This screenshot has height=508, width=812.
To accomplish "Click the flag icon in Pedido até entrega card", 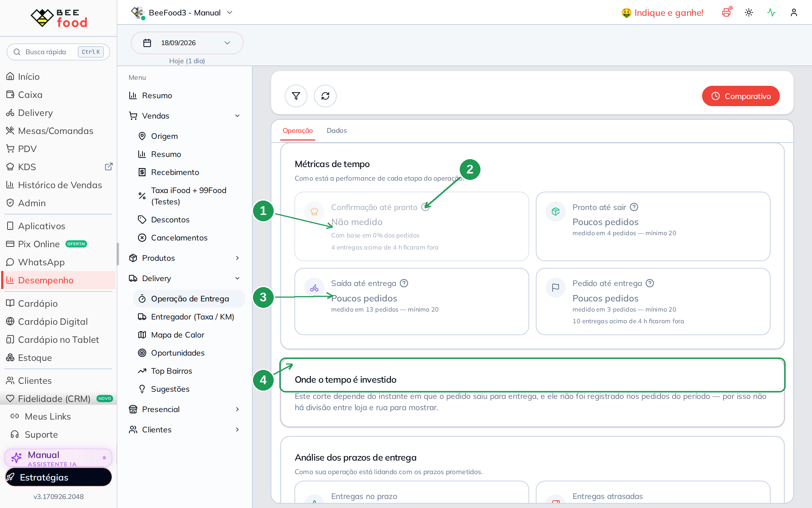I will click(x=556, y=288).
